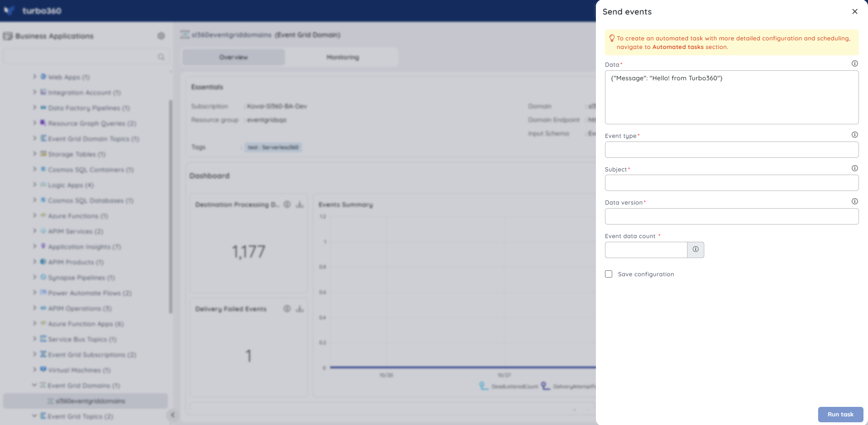Collapse the Event Grid Domains node
The height and width of the screenshot is (425, 868).
click(x=34, y=385)
